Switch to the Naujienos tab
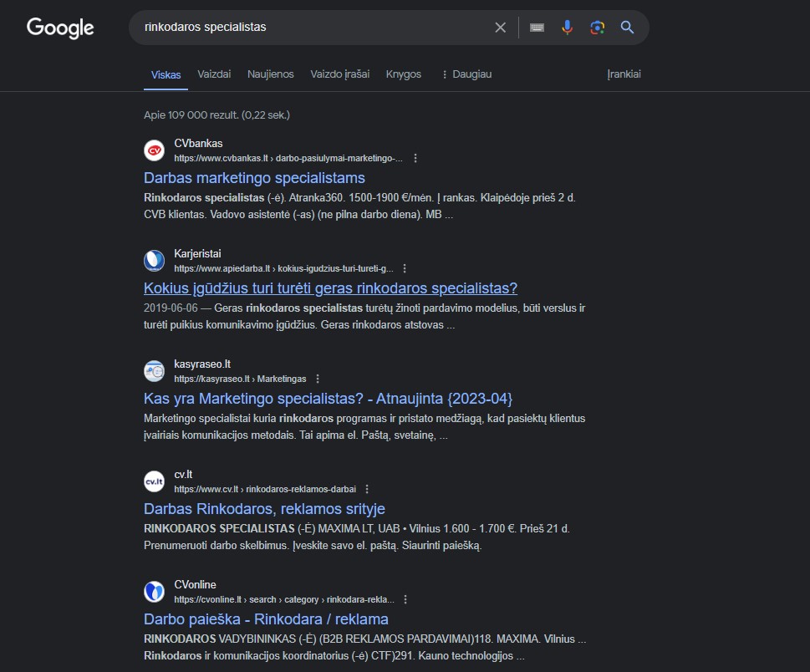The height and width of the screenshot is (672, 810). point(270,74)
